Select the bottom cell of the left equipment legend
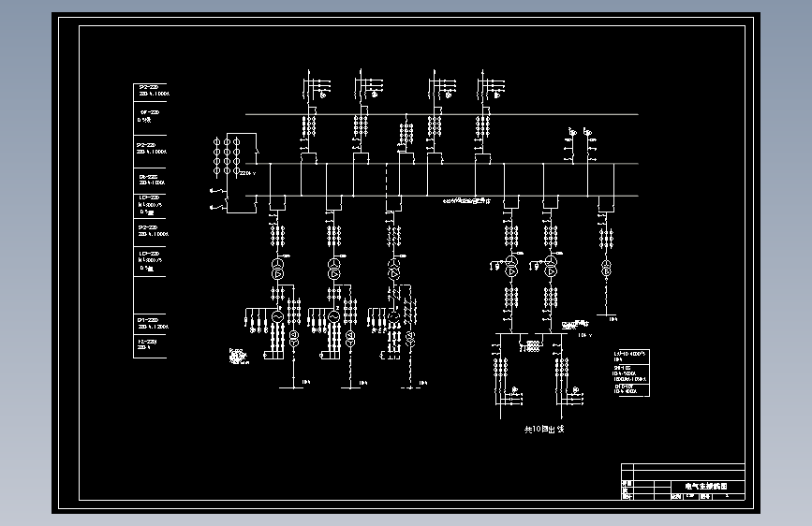This screenshot has height=526, width=812. click(x=150, y=346)
